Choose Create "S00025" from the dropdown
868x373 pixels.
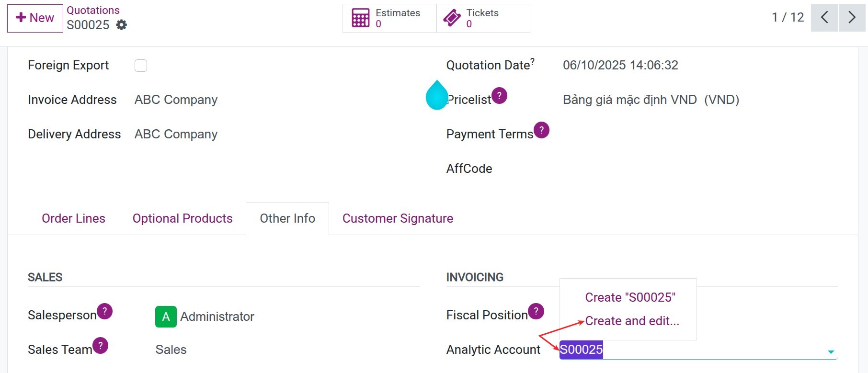point(630,297)
